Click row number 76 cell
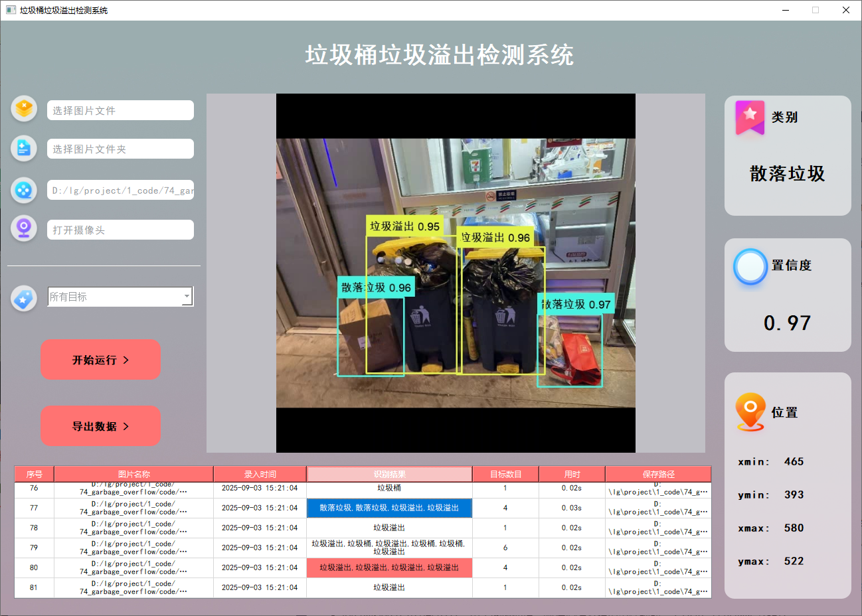This screenshot has height=616, width=862. [34, 489]
